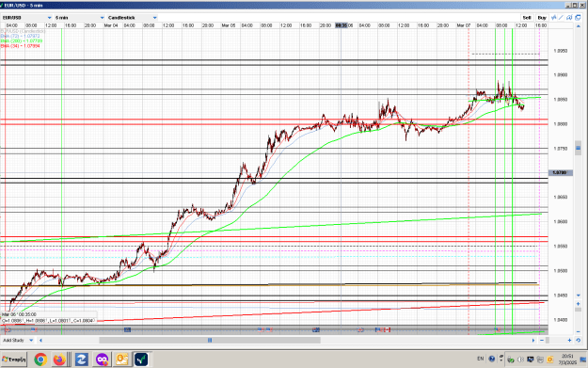Open the Add Study dropdown
The height and width of the screenshot is (368, 588).
[x=18, y=341]
